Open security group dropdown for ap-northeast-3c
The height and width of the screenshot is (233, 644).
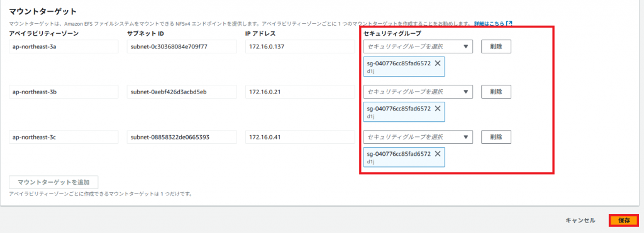click(x=418, y=137)
